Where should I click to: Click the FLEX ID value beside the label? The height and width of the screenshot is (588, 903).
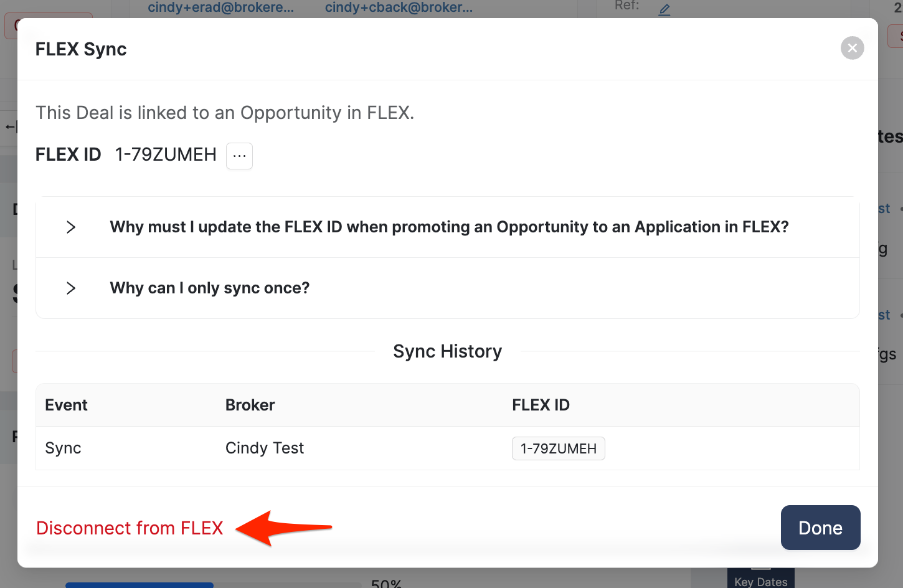click(166, 154)
